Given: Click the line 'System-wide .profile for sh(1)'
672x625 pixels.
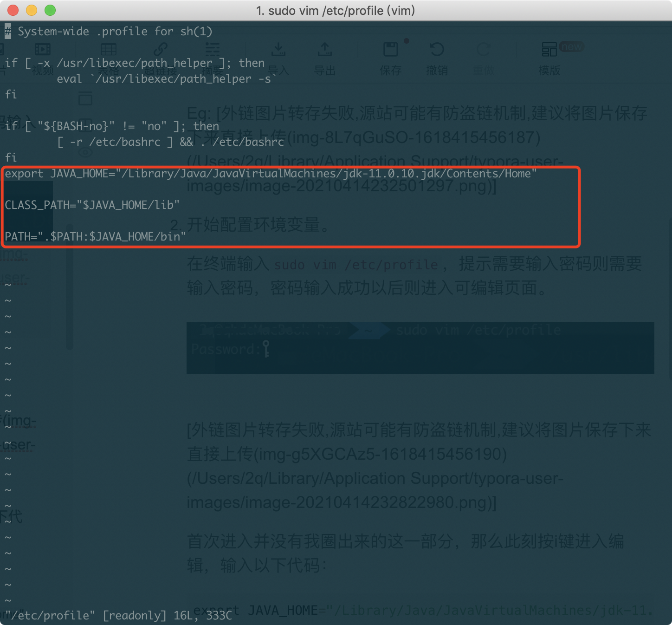Looking at the screenshot, I should [x=115, y=32].
